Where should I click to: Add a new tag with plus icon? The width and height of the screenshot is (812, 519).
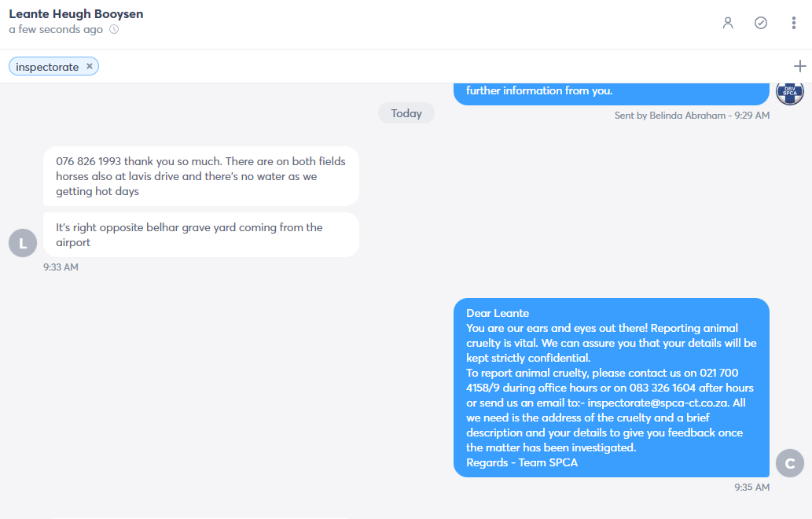click(x=799, y=66)
